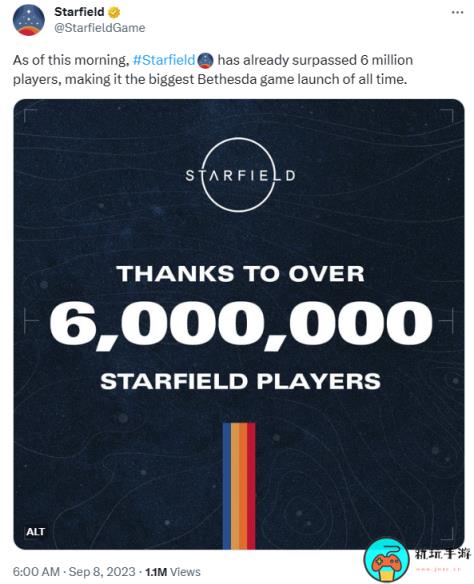Open the three-dot more options menu
This screenshot has height=584, width=474.
(457, 12)
